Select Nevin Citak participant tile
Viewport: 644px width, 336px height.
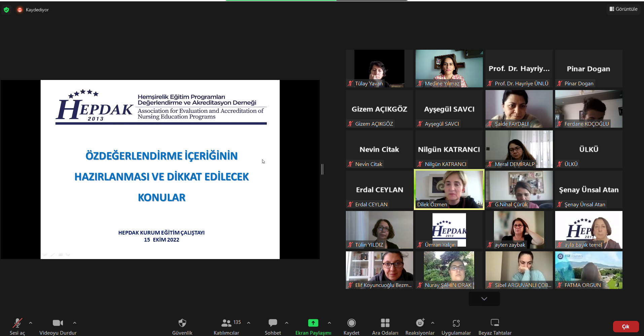point(380,149)
